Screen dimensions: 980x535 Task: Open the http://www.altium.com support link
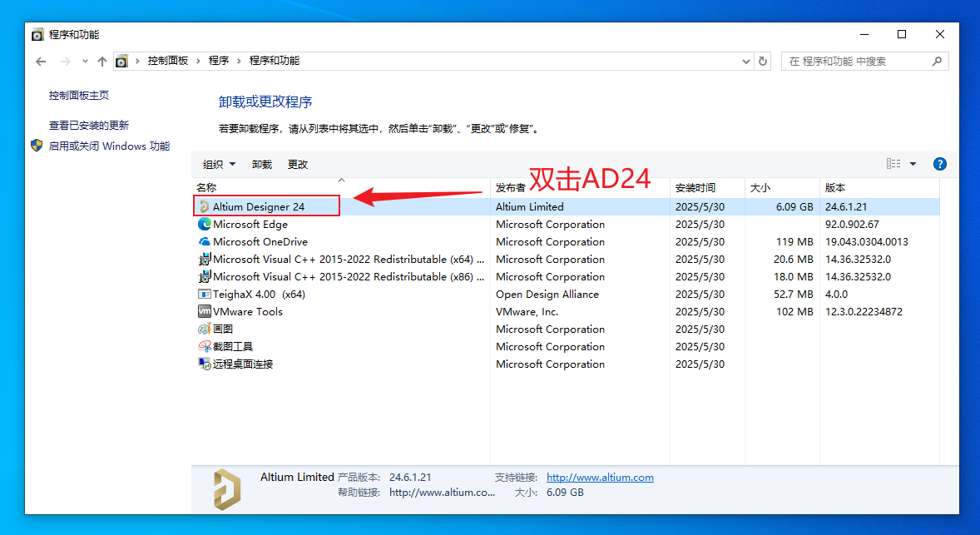tap(600, 477)
